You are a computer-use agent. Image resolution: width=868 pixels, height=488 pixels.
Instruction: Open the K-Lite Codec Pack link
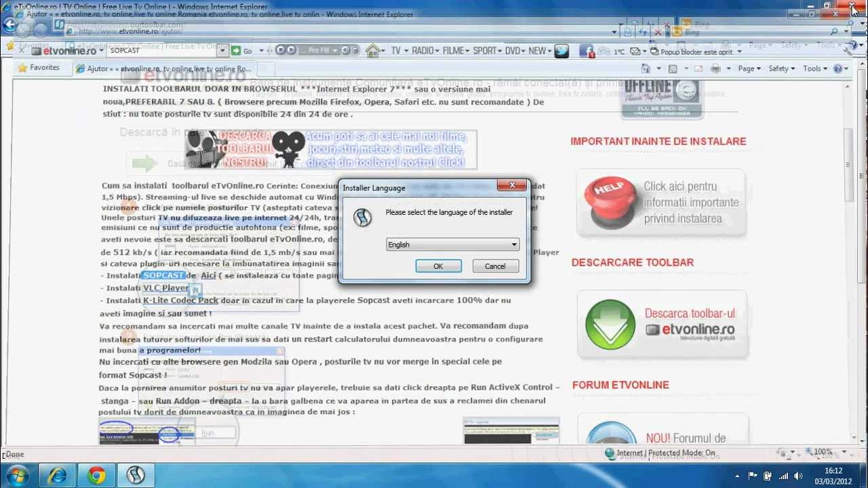tap(180, 300)
